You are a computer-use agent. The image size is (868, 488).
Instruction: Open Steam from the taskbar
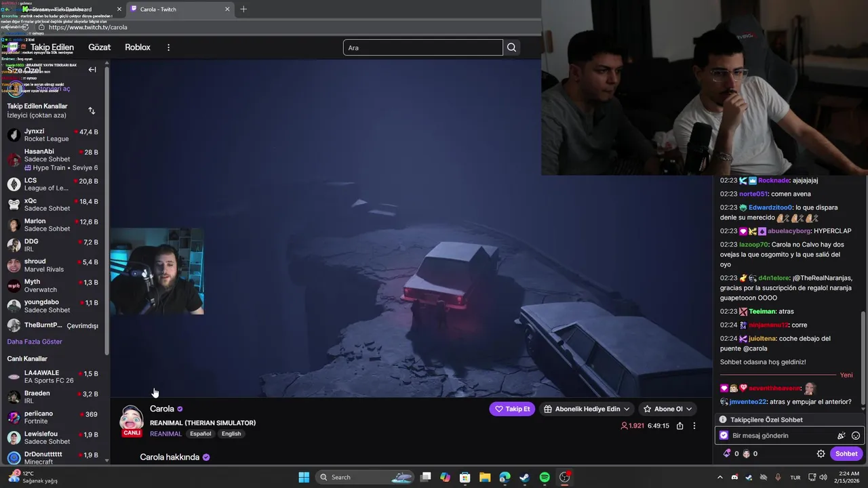pyautogui.click(x=525, y=477)
